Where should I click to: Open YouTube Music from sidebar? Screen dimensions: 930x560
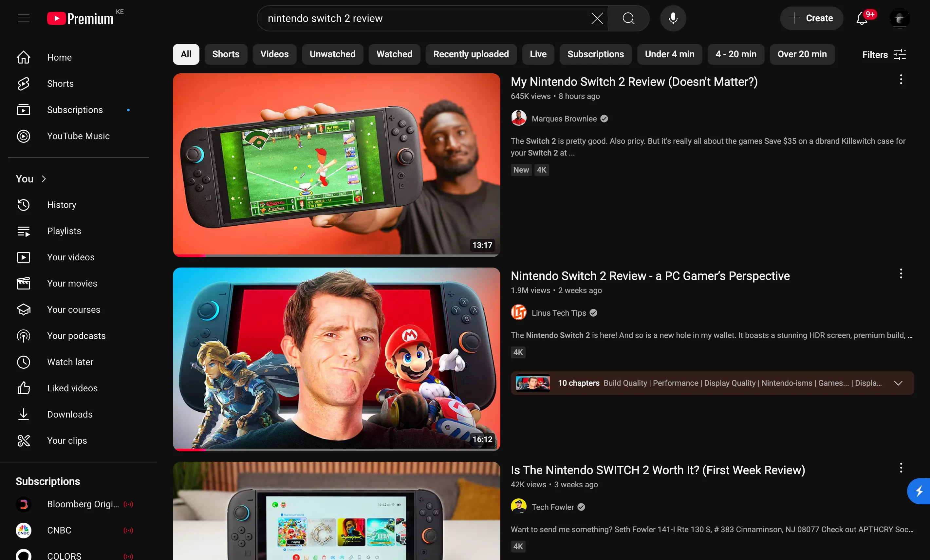point(79,136)
